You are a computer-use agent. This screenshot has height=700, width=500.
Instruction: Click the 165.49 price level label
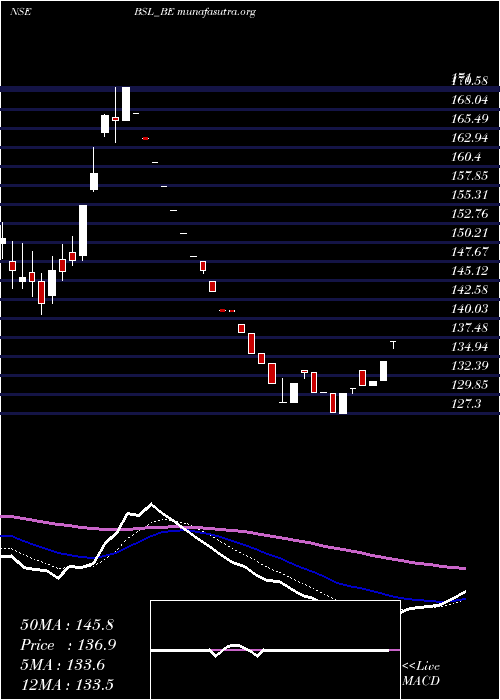[x=469, y=119]
